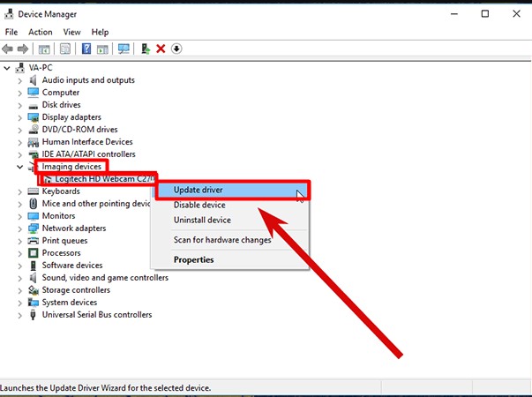Click Properties in the context menu

(x=194, y=260)
